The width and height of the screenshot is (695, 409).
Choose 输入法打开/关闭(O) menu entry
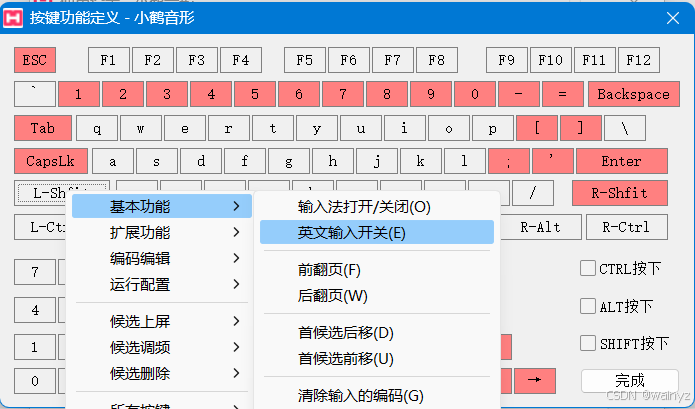(377, 206)
